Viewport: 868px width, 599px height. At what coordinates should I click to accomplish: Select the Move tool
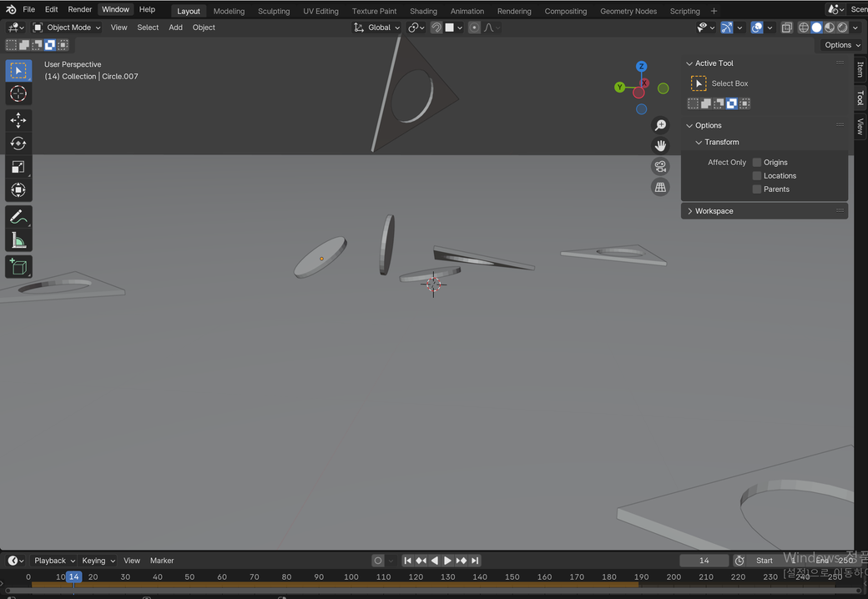(18, 120)
